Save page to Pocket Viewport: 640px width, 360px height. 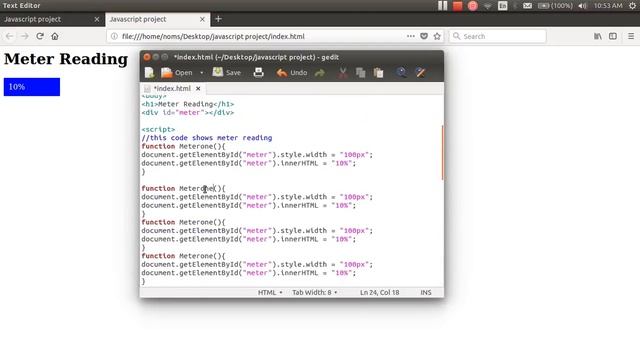pos(424,36)
